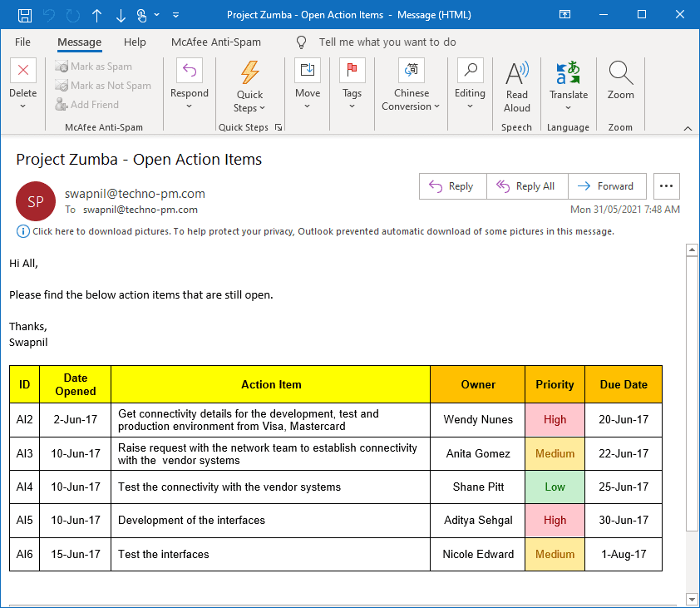Select the Mark as Spam icon
This screenshot has width=700, height=608.
(x=59, y=66)
